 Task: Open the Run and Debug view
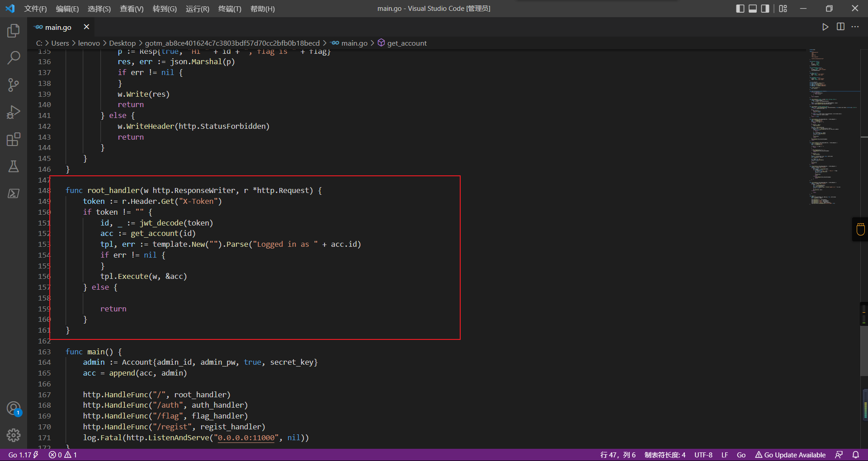14,112
